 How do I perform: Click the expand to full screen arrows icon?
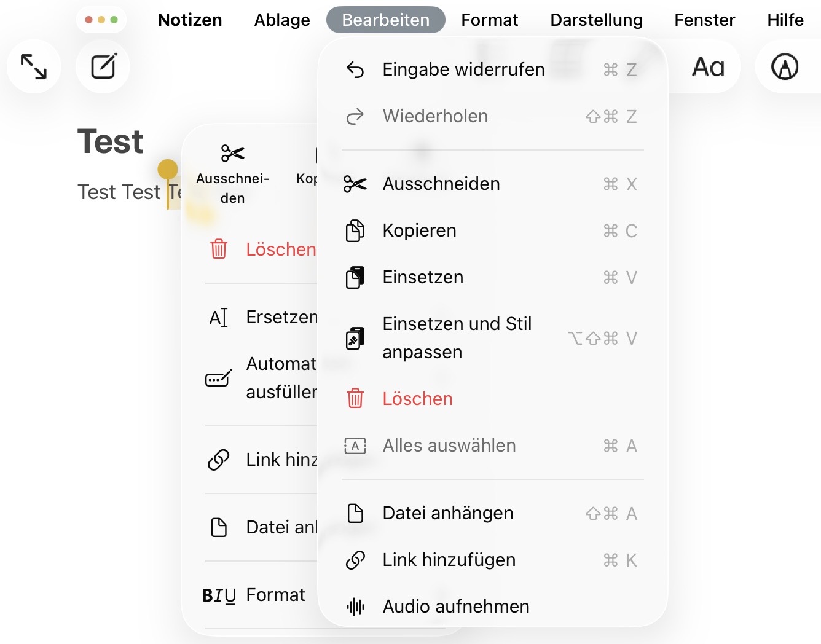tap(34, 66)
